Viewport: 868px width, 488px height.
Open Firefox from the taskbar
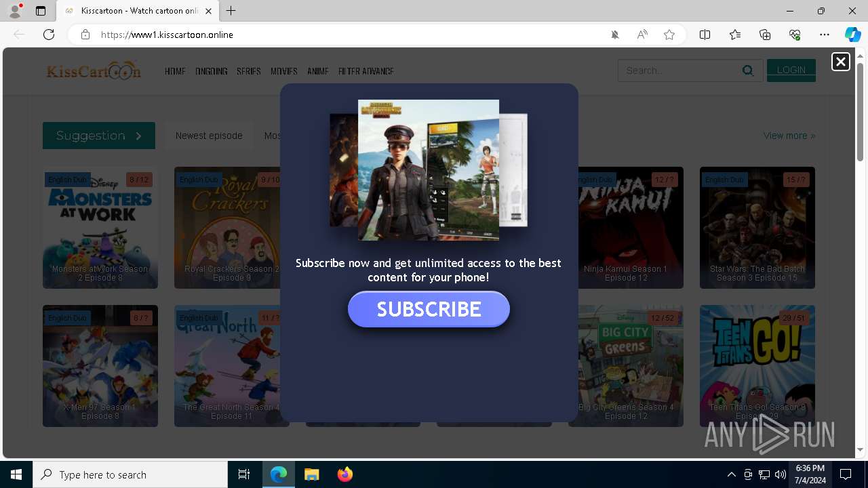coord(345,474)
